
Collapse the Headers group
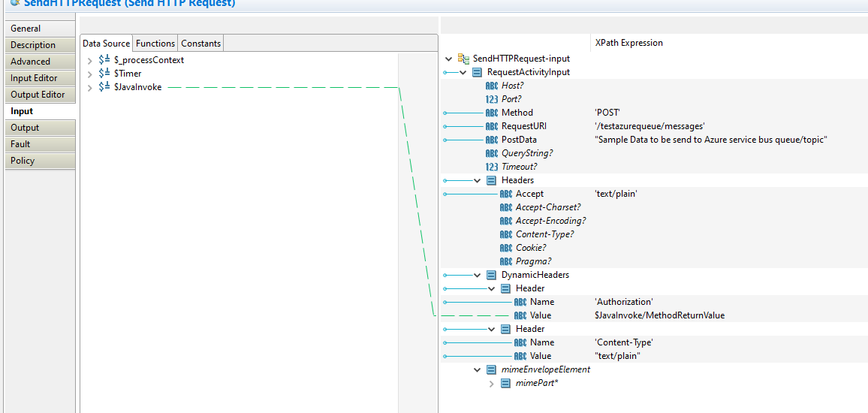pos(478,180)
